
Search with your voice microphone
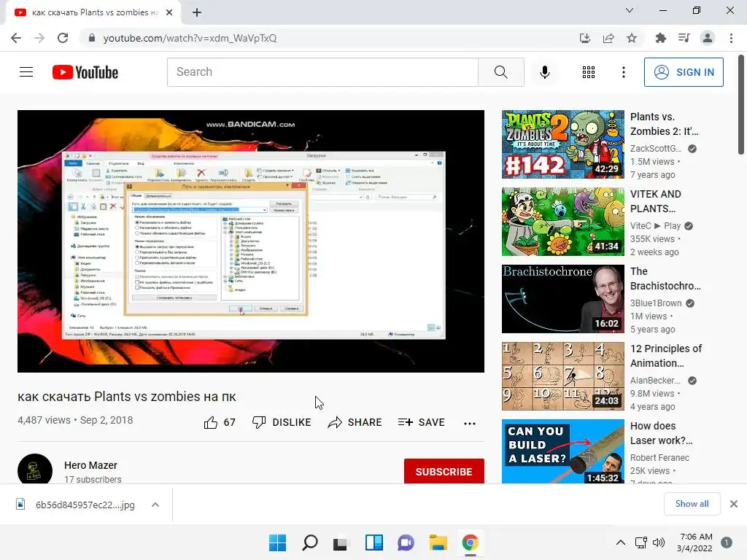pos(545,72)
